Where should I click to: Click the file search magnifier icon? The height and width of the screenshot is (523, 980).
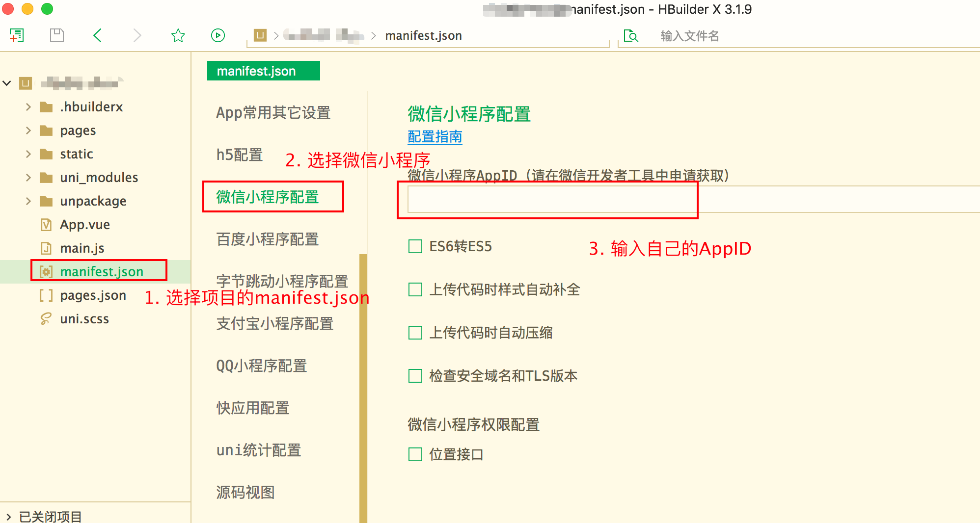[x=630, y=36]
